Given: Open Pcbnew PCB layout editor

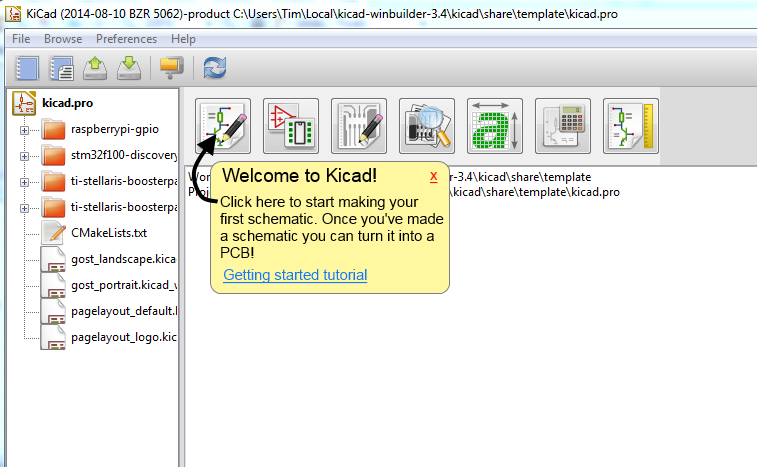Looking at the screenshot, I should [359, 126].
